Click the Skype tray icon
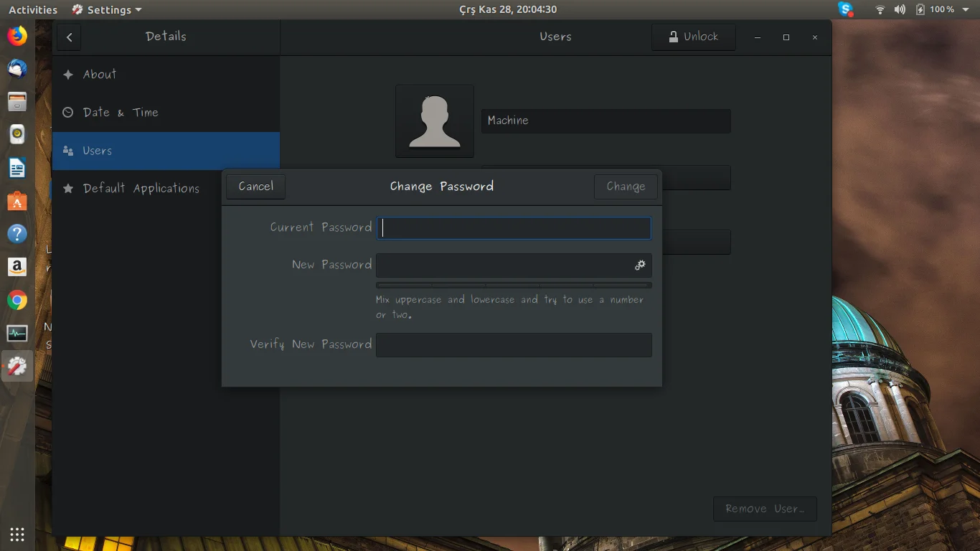Screen dimensions: 980x551 pyautogui.click(x=847, y=9)
